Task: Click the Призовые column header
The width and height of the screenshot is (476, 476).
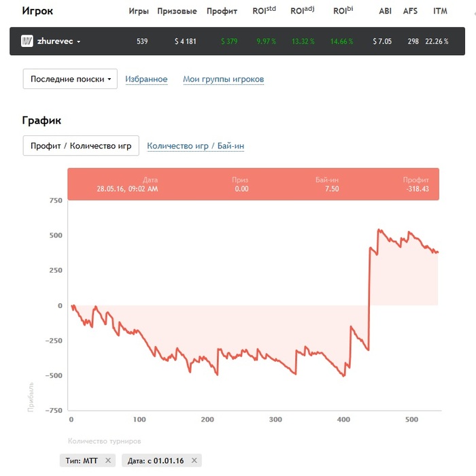Action: (177, 12)
